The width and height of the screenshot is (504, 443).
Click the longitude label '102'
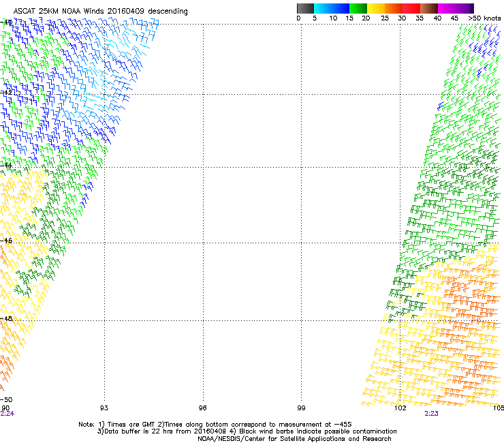400,408
